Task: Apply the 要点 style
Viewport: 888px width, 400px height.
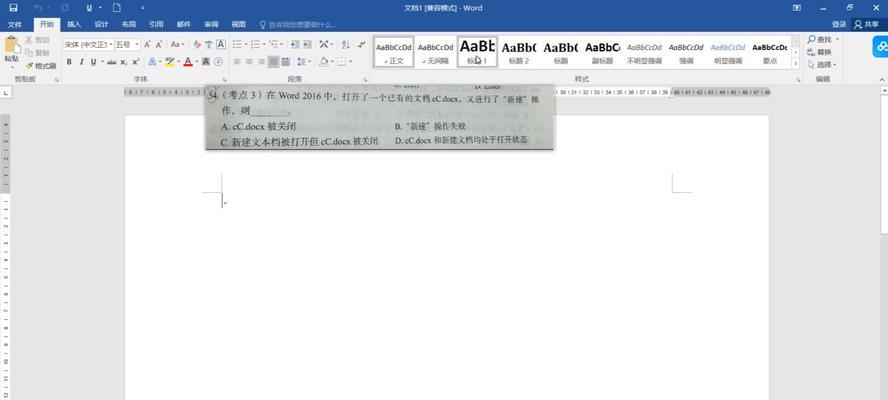Action: (770, 52)
